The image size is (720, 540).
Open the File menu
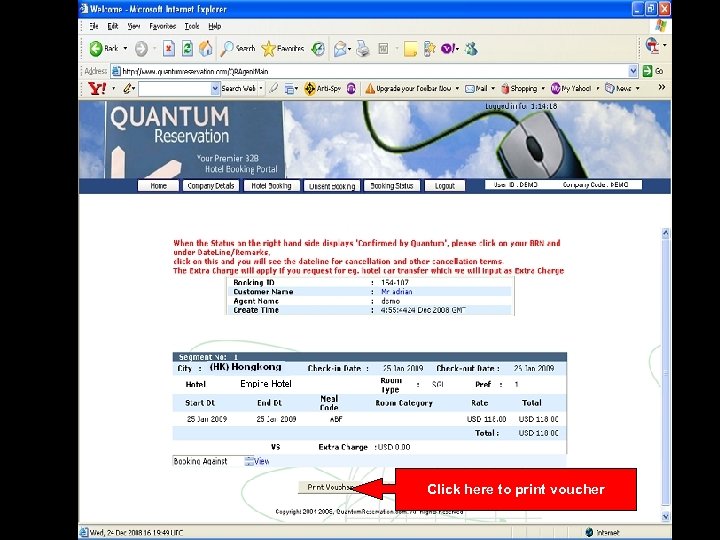click(94, 26)
